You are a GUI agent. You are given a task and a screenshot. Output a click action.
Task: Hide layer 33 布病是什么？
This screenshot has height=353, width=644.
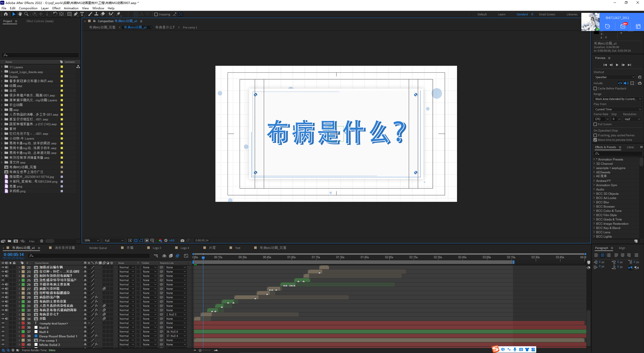[3, 314]
